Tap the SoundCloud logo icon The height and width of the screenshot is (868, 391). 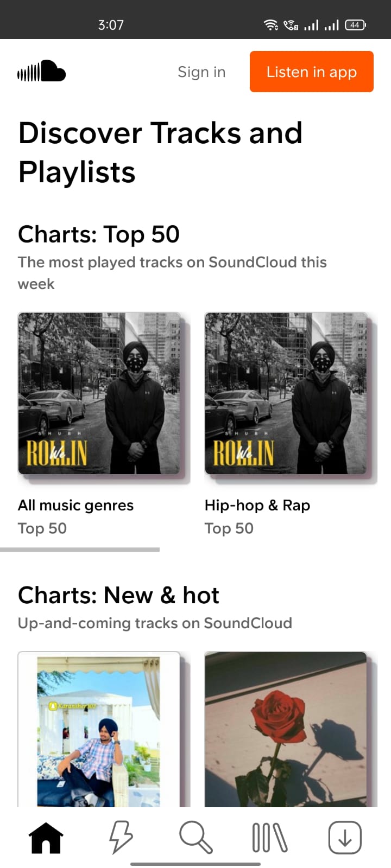(x=41, y=72)
